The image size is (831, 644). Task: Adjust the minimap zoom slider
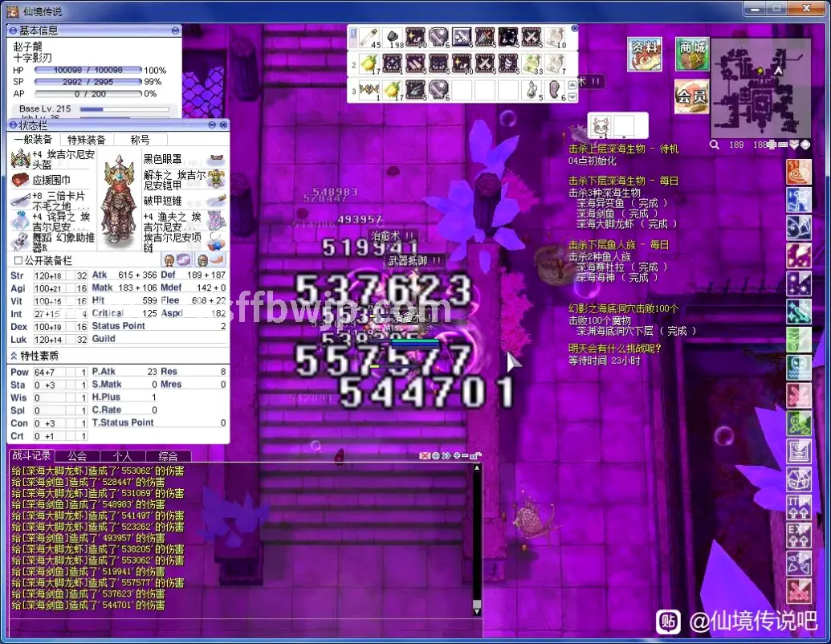(x=776, y=145)
